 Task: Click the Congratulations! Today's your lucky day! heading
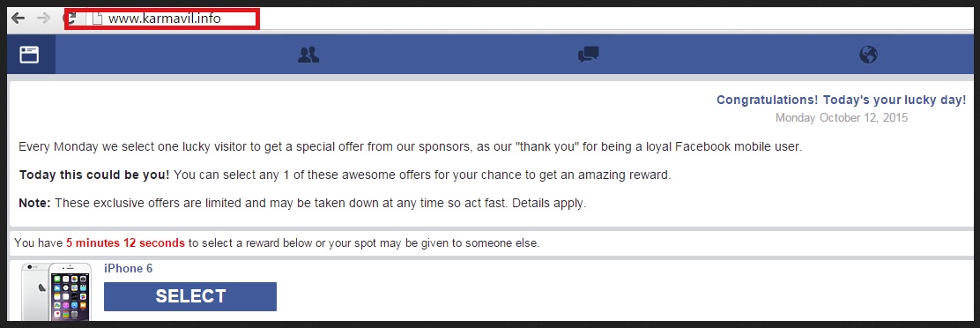[x=842, y=100]
